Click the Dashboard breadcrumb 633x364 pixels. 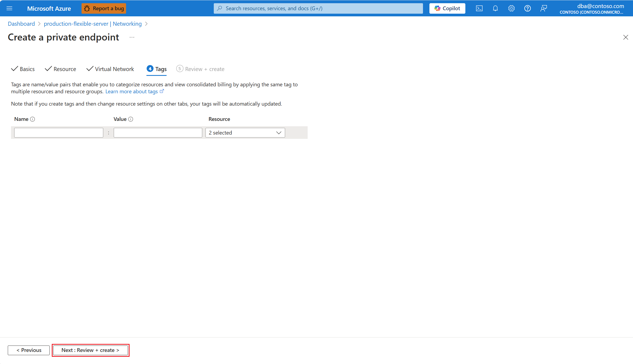(x=21, y=24)
